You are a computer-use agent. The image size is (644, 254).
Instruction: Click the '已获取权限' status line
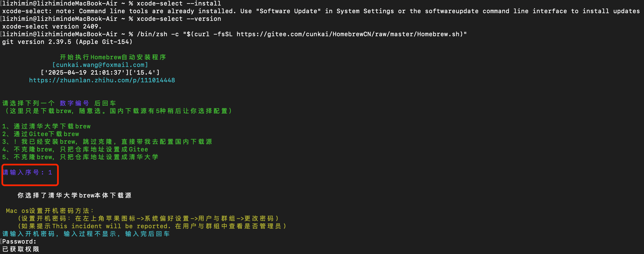21,249
